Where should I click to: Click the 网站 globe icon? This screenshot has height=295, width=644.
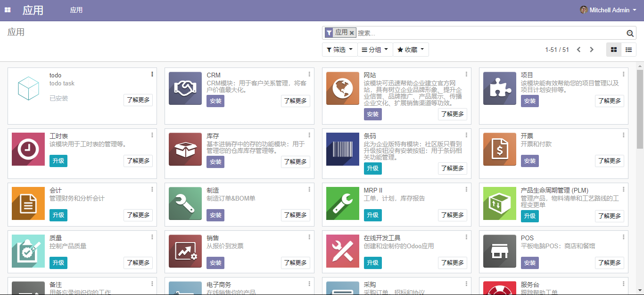[343, 88]
